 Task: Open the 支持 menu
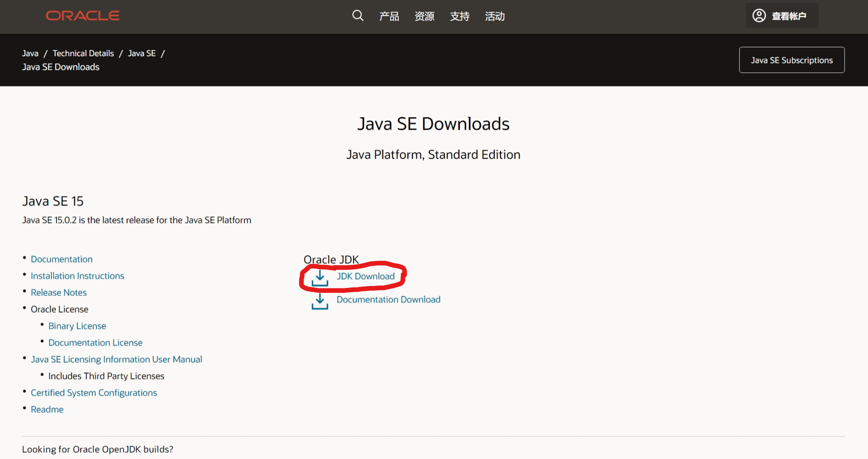point(460,16)
